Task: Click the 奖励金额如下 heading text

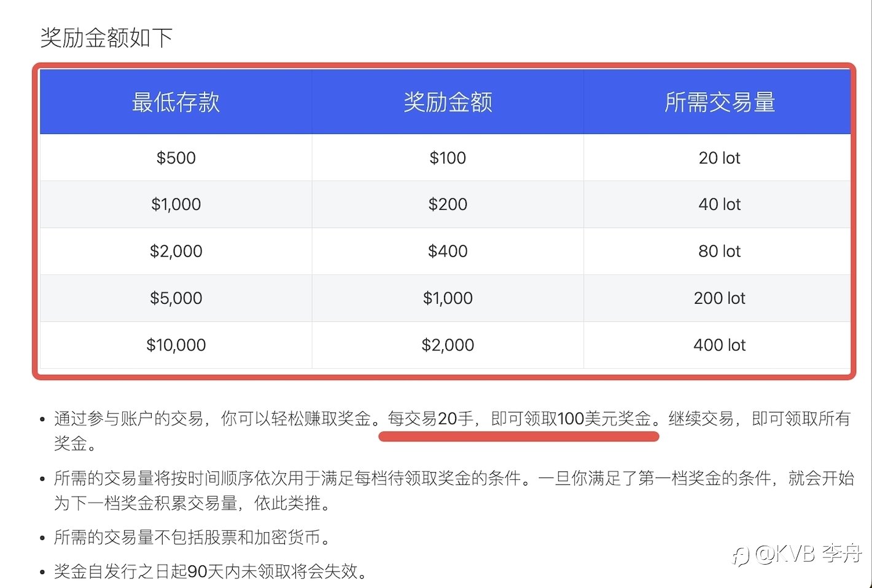Action: pos(106,38)
